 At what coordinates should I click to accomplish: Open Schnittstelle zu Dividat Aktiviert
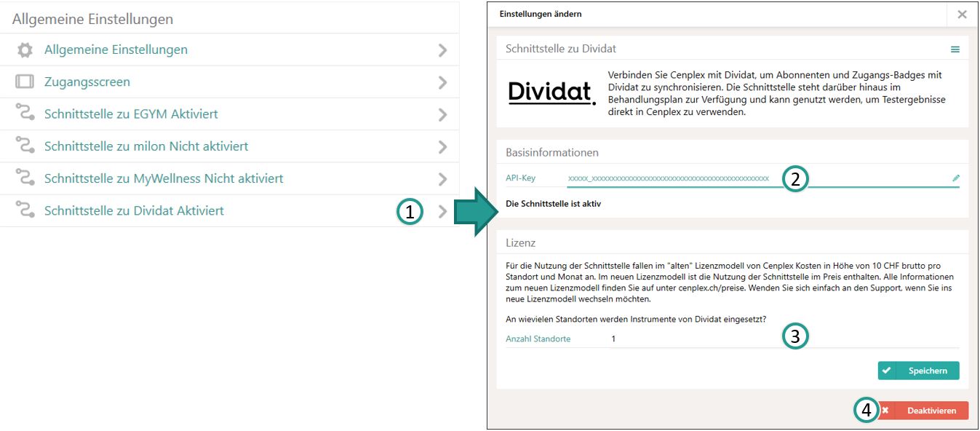[229, 210]
